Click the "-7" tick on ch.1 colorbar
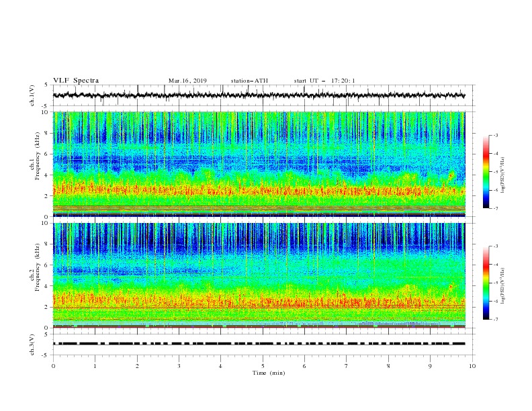The height and width of the screenshot is (411, 532). 496,208
